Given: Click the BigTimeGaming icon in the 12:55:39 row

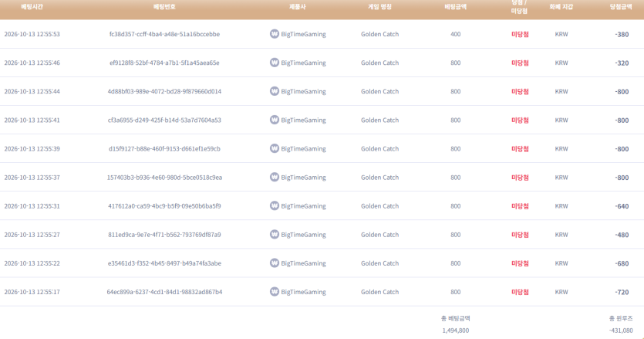Looking at the screenshot, I should click(x=275, y=148).
